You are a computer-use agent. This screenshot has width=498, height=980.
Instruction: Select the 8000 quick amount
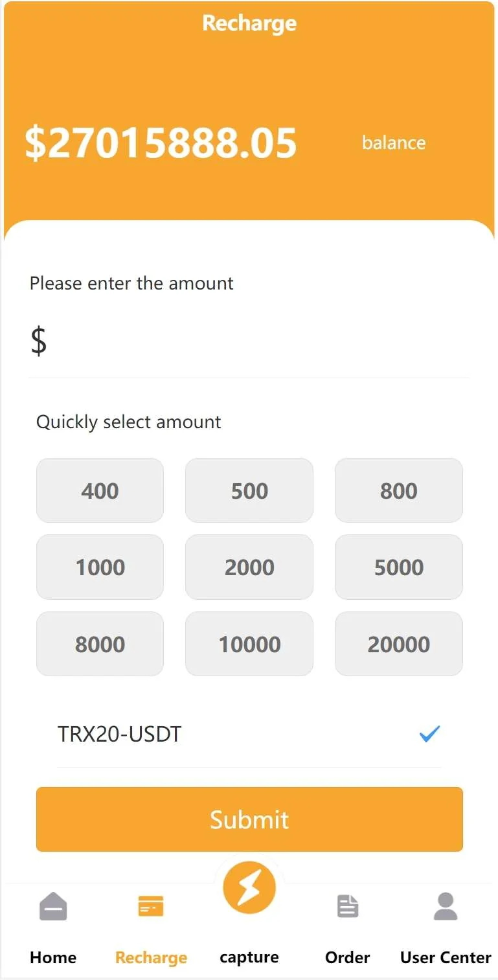(100, 644)
